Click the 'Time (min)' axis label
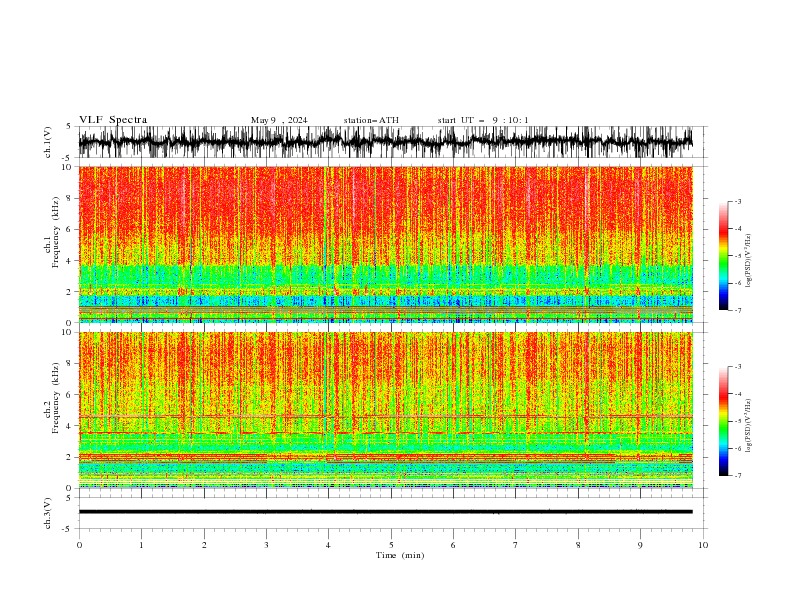This screenshot has height=612, width=792. pyautogui.click(x=400, y=555)
